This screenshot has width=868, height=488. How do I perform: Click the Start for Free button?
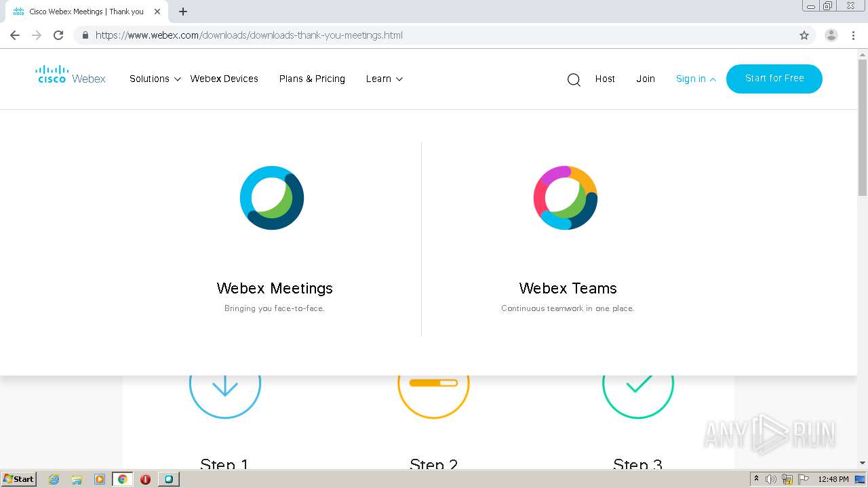[x=774, y=79]
